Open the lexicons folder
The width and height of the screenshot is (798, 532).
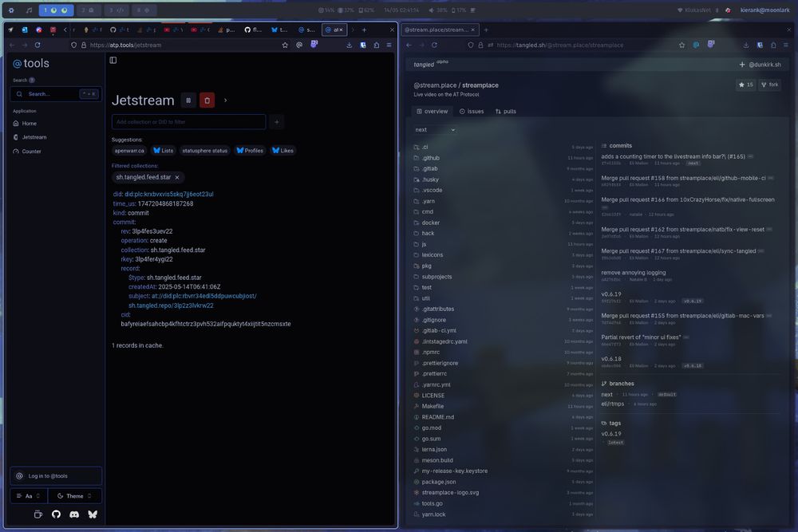coord(432,254)
